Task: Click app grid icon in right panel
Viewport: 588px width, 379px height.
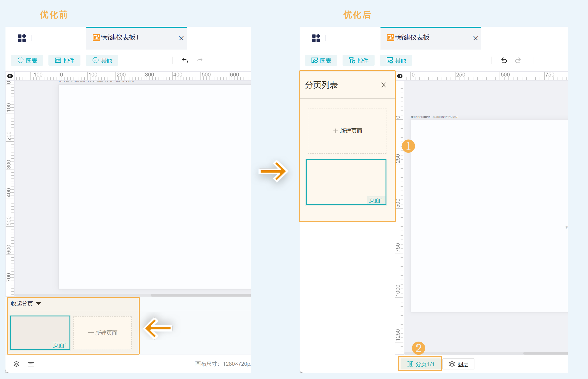Action: 316,38
